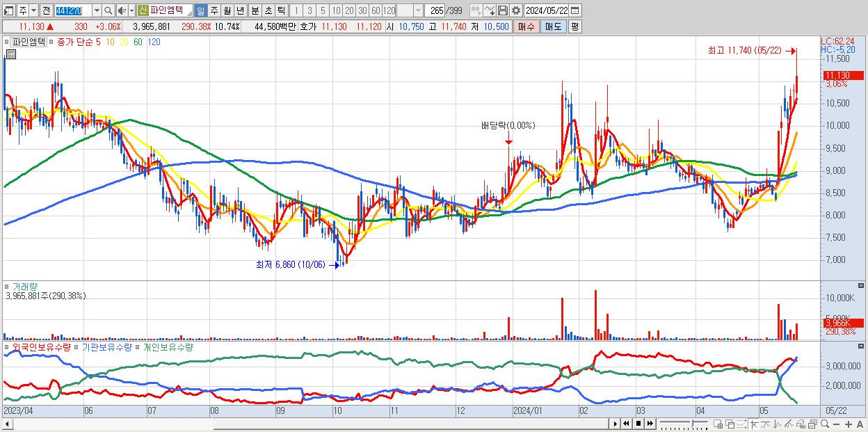Image resolution: width=868 pixels, height=432 pixels.
Task: Select the 10 interval button
Action: point(336,10)
